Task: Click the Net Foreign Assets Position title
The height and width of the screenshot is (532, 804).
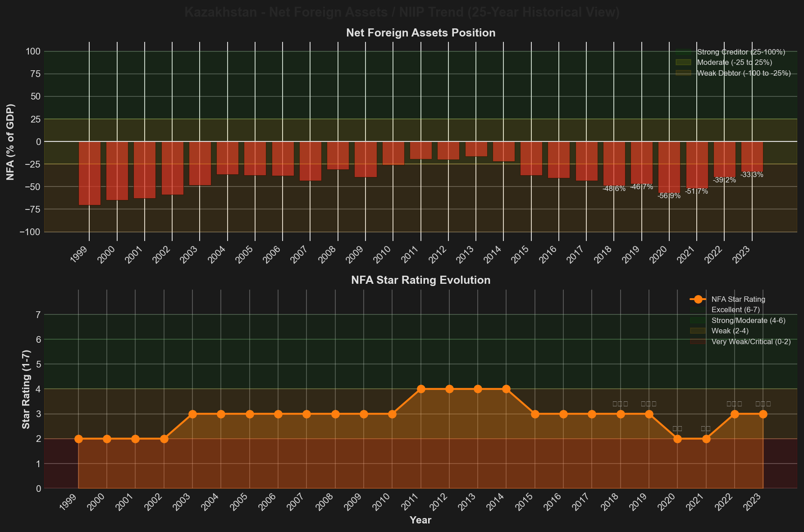Action: pyautogui.click(x=420, y=33)
